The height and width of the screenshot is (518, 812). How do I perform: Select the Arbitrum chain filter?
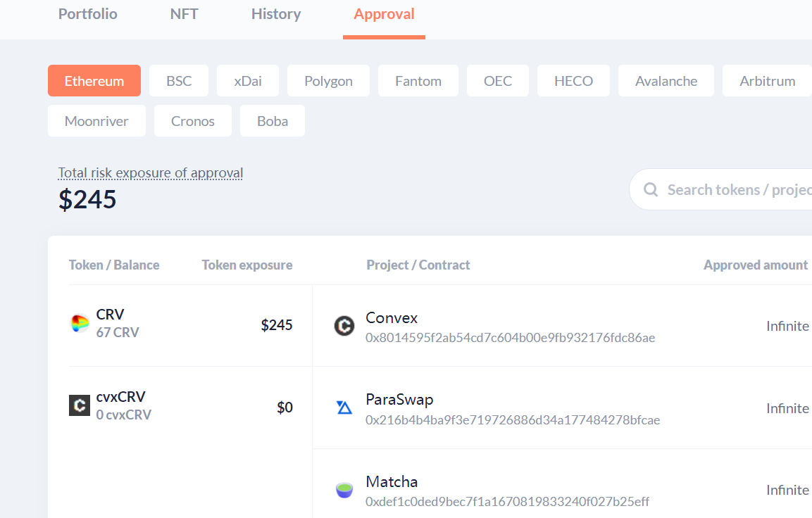click(767, 81)
